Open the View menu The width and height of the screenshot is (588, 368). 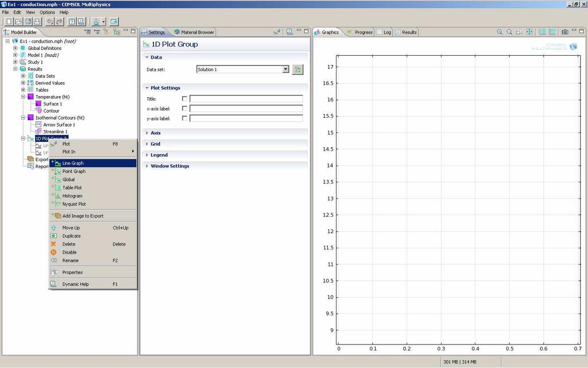click(30, 12)
